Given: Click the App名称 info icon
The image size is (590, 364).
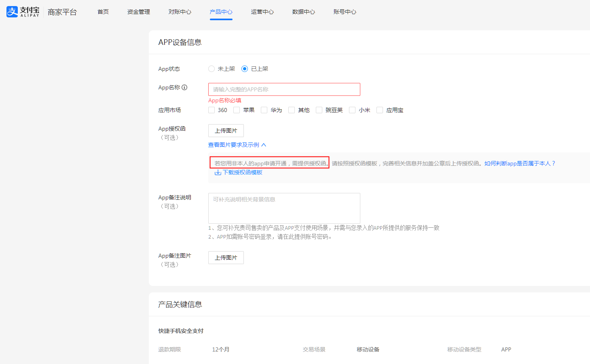Looking at the screenshot, I should point(184,87).
